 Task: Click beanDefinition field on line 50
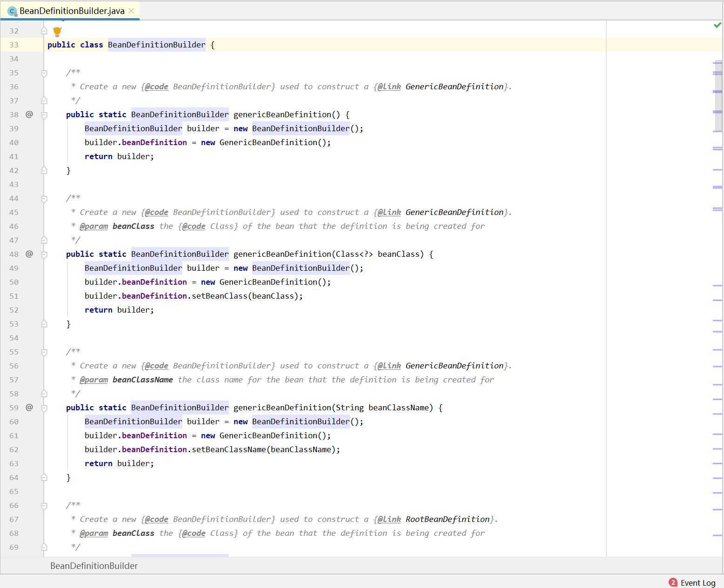point(154,282)
